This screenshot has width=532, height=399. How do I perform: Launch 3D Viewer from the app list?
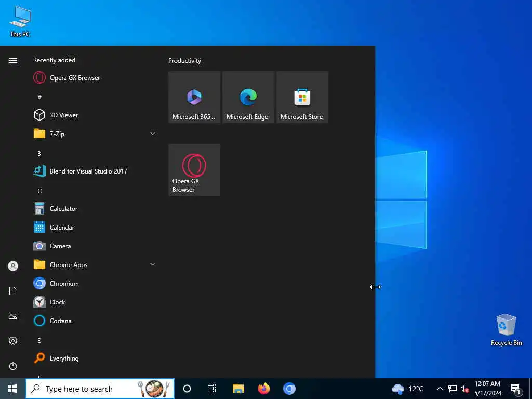(95, 115)
